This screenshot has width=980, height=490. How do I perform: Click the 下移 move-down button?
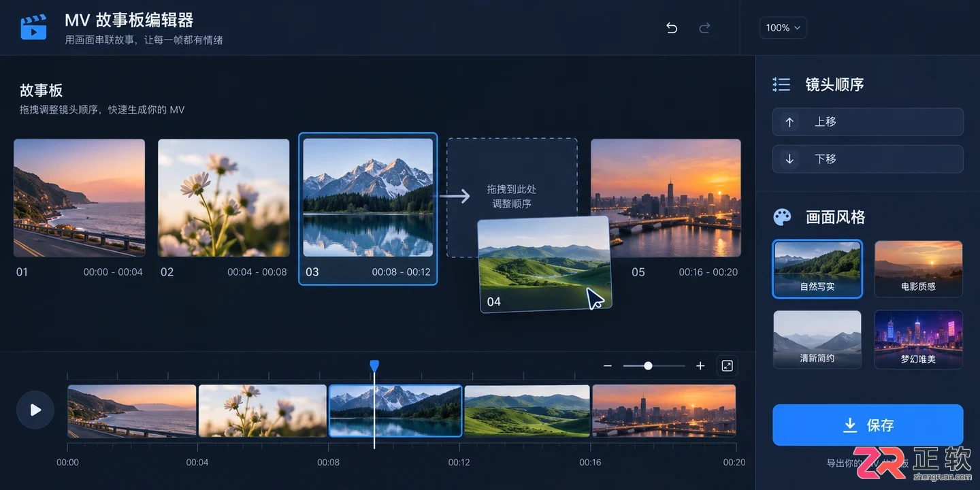(x=868, y=159)
